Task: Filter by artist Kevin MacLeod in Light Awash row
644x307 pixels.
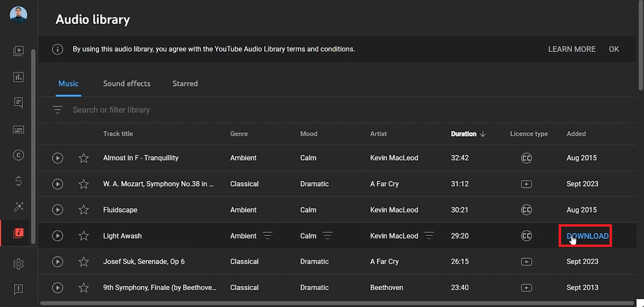Action: [429, 236]
